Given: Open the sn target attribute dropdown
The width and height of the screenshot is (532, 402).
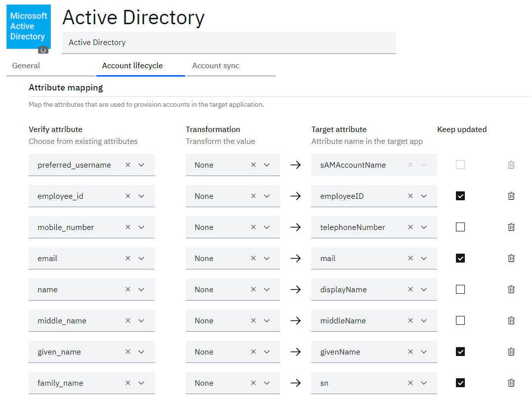Looking at the screenshot, I should coord(424,383).
